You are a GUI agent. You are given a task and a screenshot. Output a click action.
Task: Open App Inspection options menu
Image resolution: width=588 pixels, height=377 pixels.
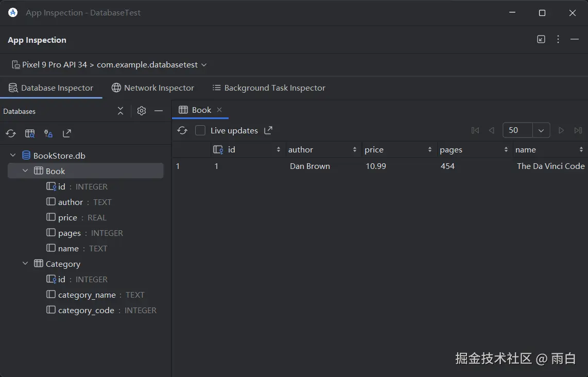pyautogui.click(x=558, y=39)
